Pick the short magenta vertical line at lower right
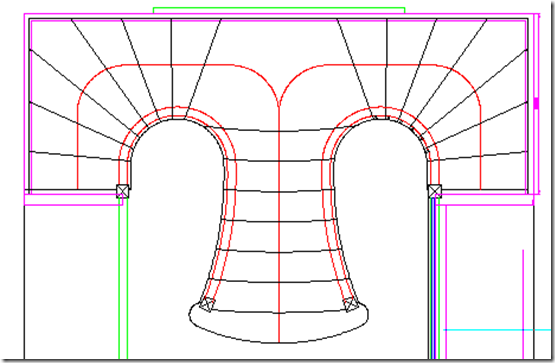Image resolution: width=555 pixels, height=363 pixels. pos(523,304)
